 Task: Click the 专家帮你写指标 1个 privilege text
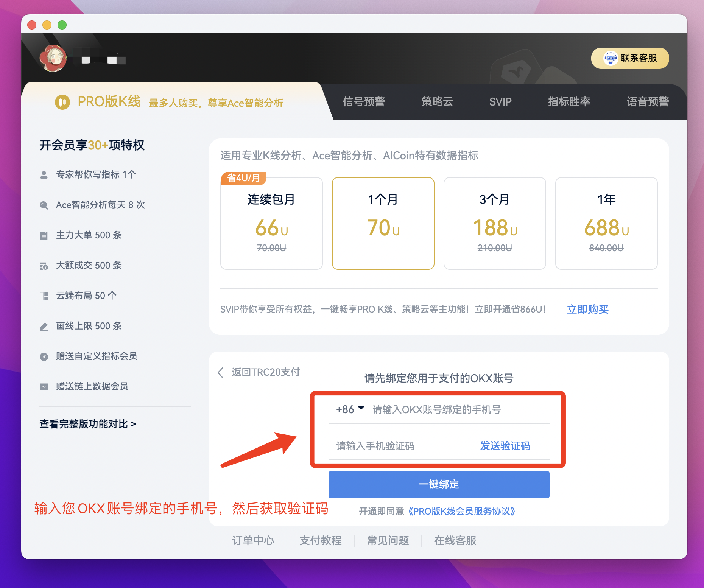96,174
